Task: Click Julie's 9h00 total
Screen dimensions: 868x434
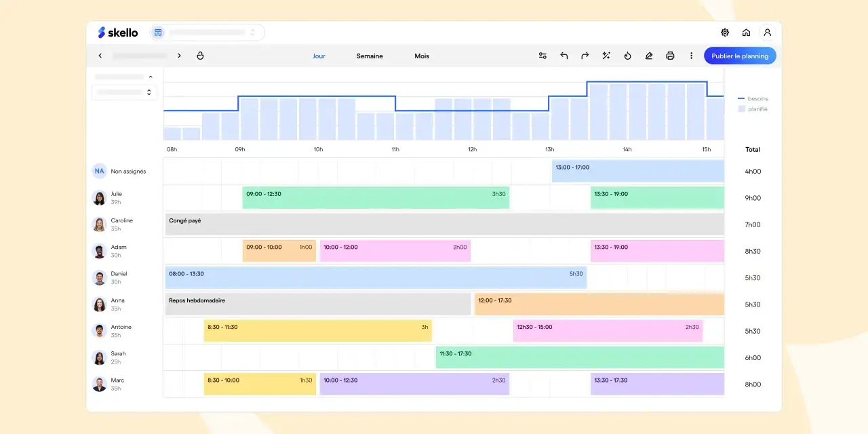Action: coord(753,198)
